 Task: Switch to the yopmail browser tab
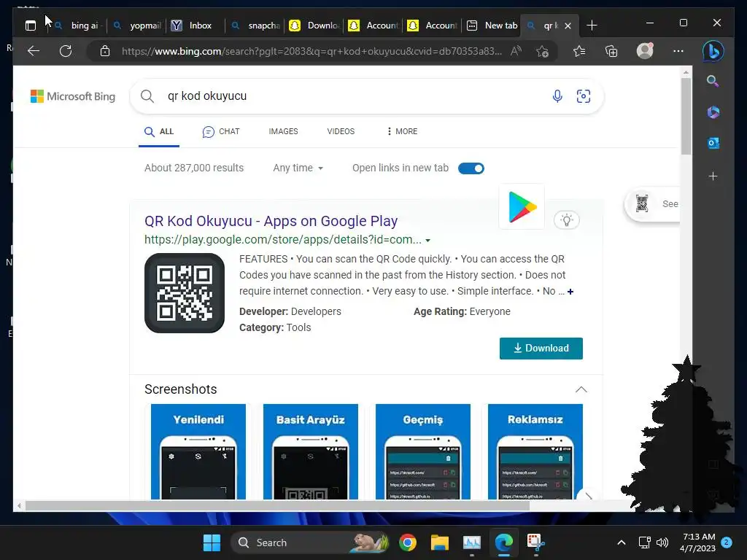coord(137,26)
